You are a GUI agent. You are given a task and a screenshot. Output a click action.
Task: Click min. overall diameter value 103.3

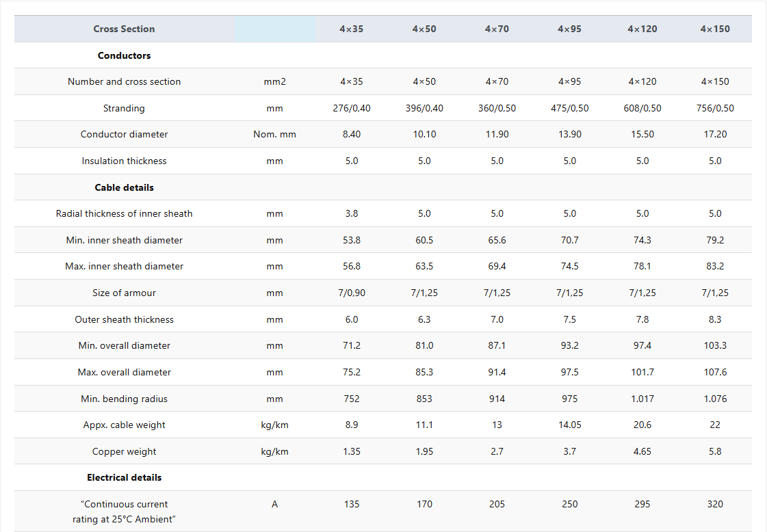(715, 345)
